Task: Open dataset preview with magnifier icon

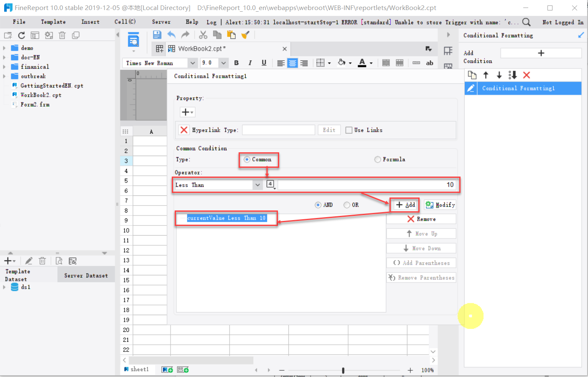Action: click(x=59, y=261)
